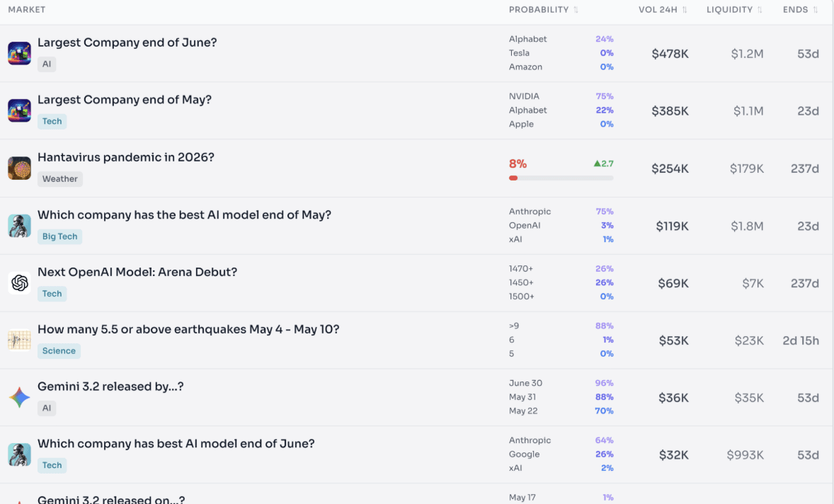This screenshot has height=504, width=834.
Task: Click the LIQUIDITY column header label
Action: point(730,10)
